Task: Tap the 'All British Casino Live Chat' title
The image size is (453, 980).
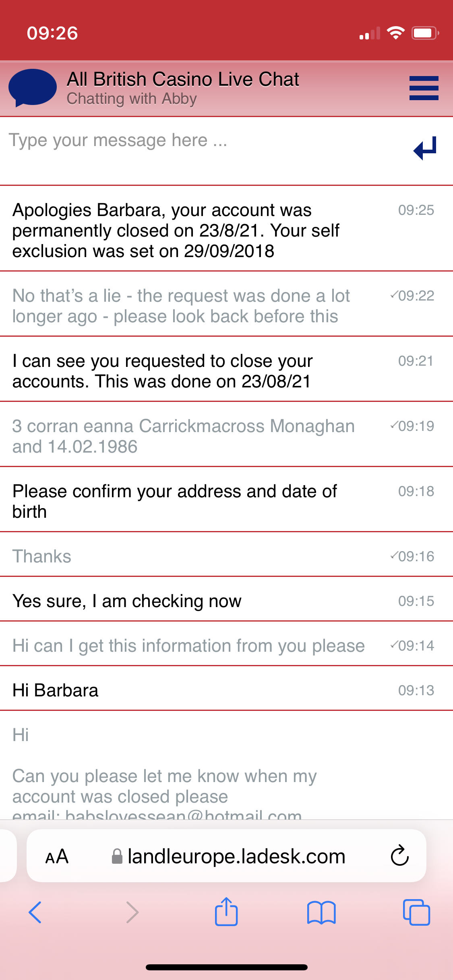Action: 183,79
